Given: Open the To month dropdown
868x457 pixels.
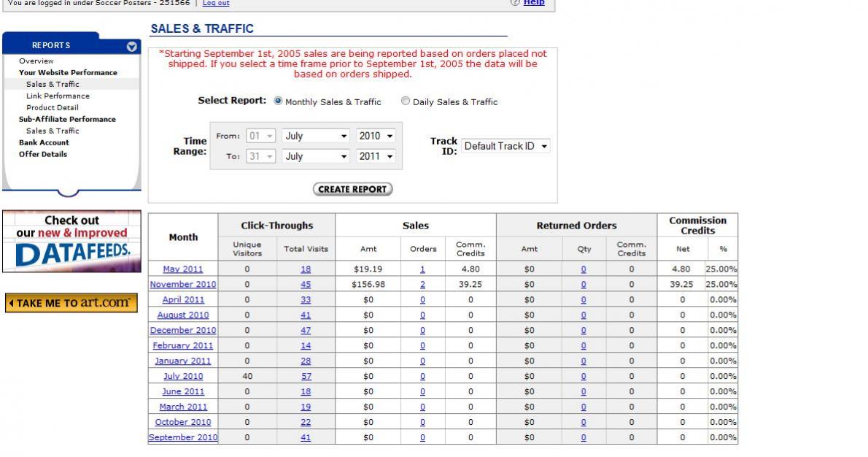Looking at the screenshot, I should tap(316, 156).
